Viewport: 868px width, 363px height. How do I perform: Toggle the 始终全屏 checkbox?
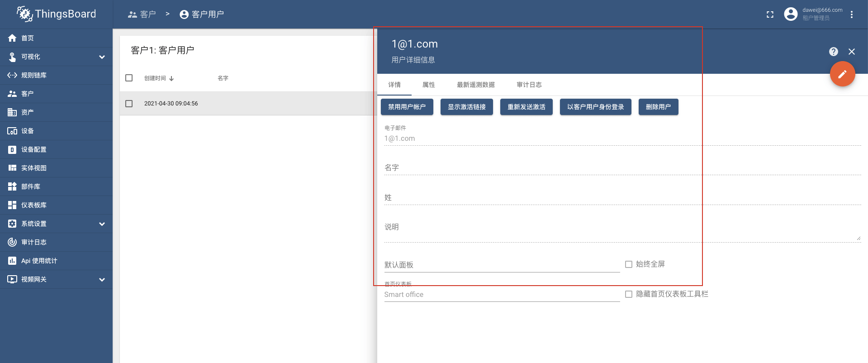coord(629,264)
